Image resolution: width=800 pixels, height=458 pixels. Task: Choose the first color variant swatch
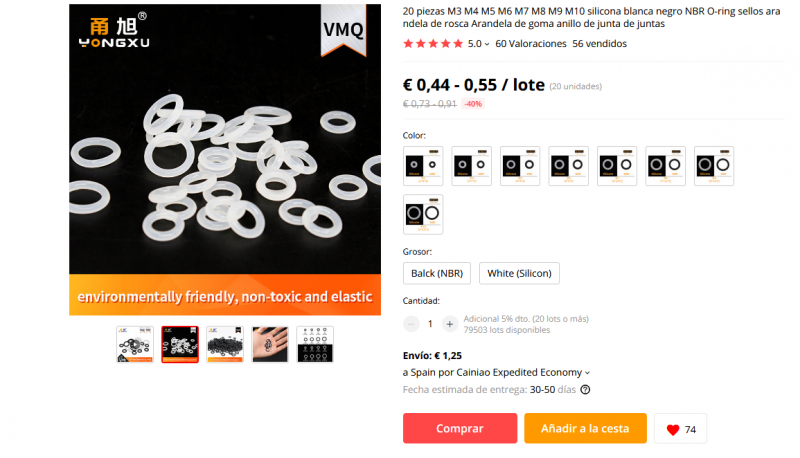click(423, 166)
